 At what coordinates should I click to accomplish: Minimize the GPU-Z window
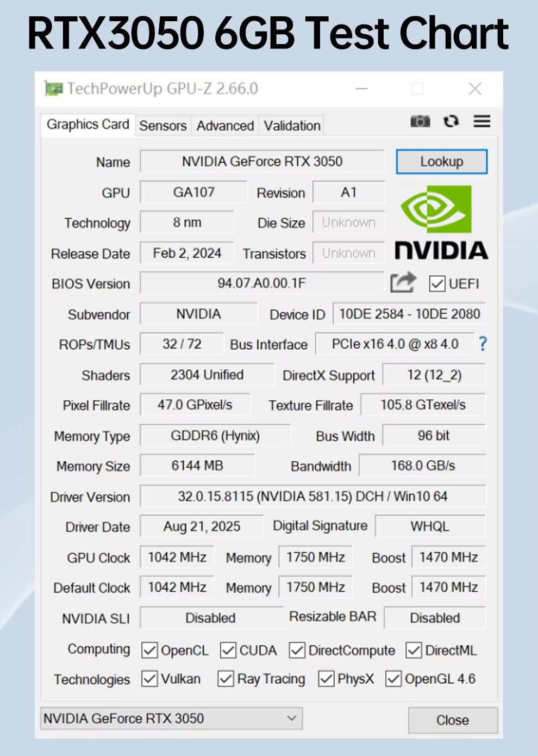tap(361, 89)
